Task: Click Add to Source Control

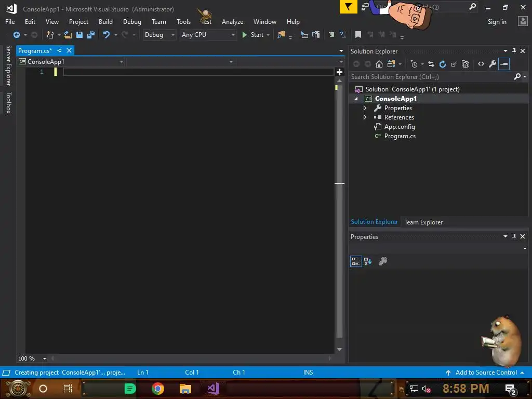Action: (x=486, y=373)
